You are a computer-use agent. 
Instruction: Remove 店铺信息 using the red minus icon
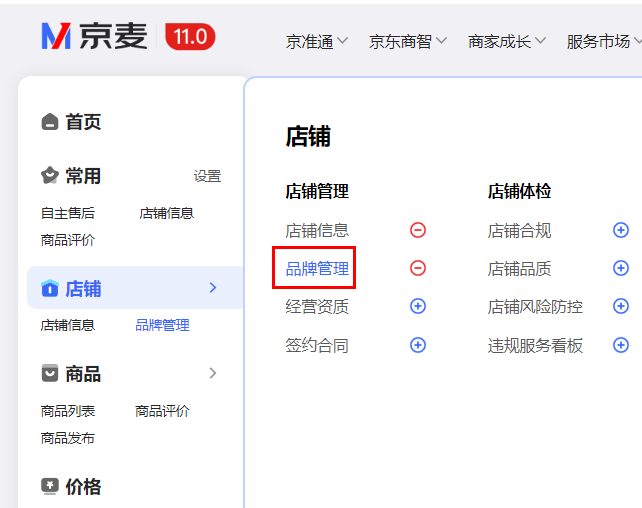(x=418, y=230)
